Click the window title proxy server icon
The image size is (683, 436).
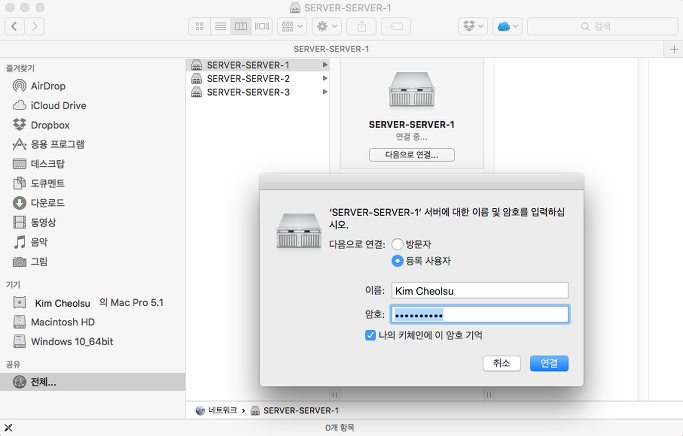tap(295, 8)
